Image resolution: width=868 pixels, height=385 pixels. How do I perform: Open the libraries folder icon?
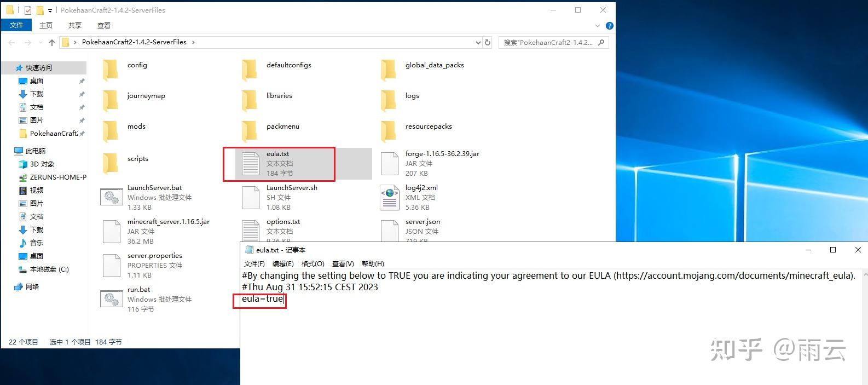click(250, 100)
